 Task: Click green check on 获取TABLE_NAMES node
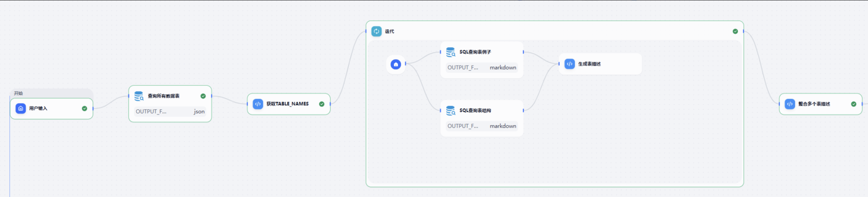(x=322, y=104)
